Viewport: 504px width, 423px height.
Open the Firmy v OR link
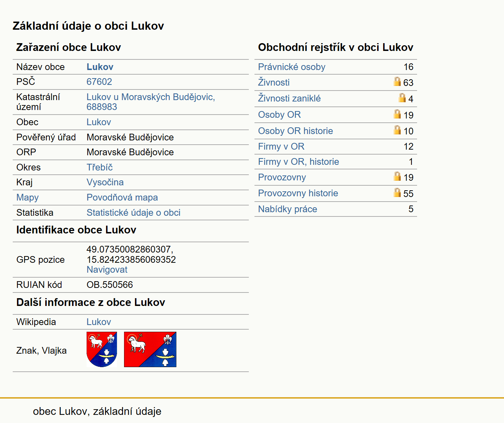[281, 146]
